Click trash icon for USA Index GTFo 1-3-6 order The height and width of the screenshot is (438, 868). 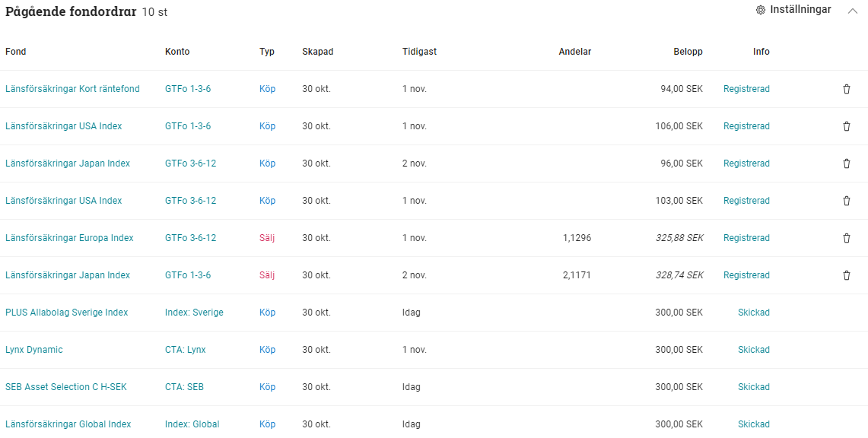(847, 126)
